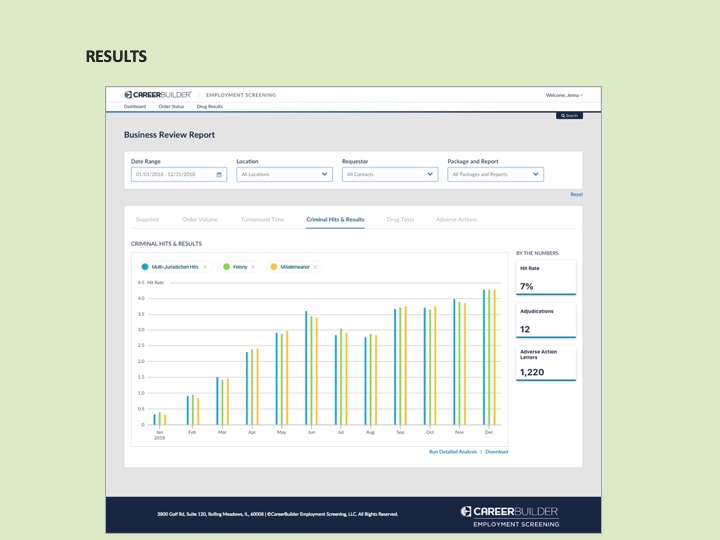Viewport: 720px width, 540px height.
Task: Click the blue December bar in chart
Action: [x=484, y=357]
